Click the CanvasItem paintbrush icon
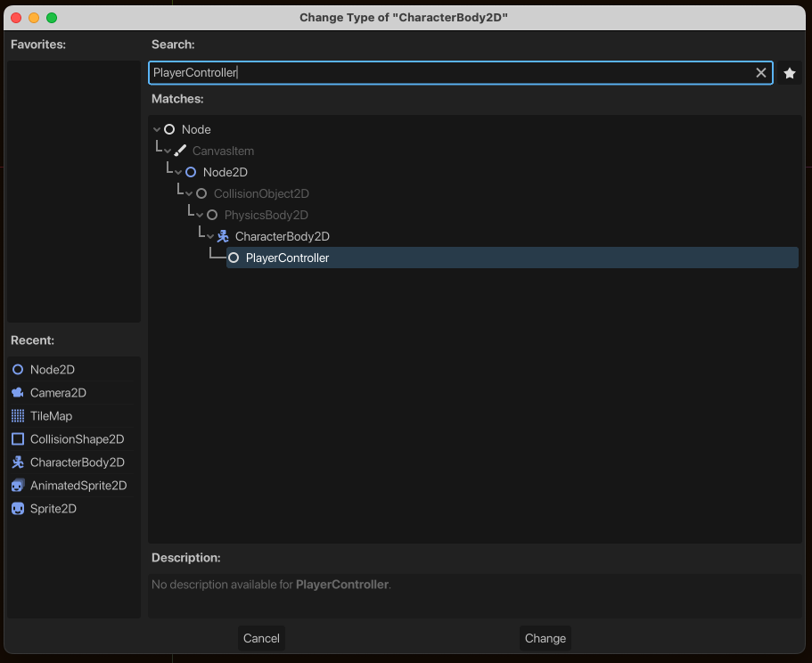This screenshot has width=812, height=663. pyautogui.click(x=180, y=151)
